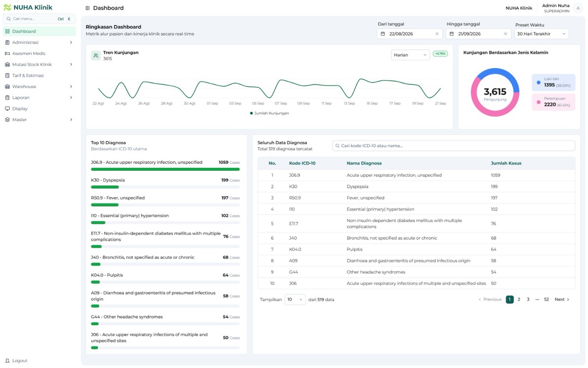This screenshot has height=368, width=588.
Task: Open the Dashboard menu item
Action: coord(39,31)
